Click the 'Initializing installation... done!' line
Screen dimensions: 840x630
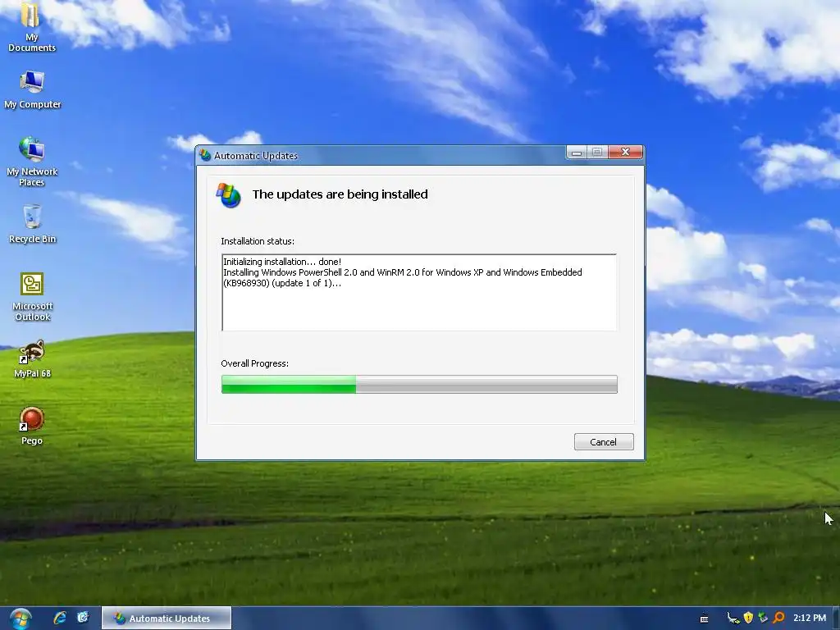pos(282,262)
